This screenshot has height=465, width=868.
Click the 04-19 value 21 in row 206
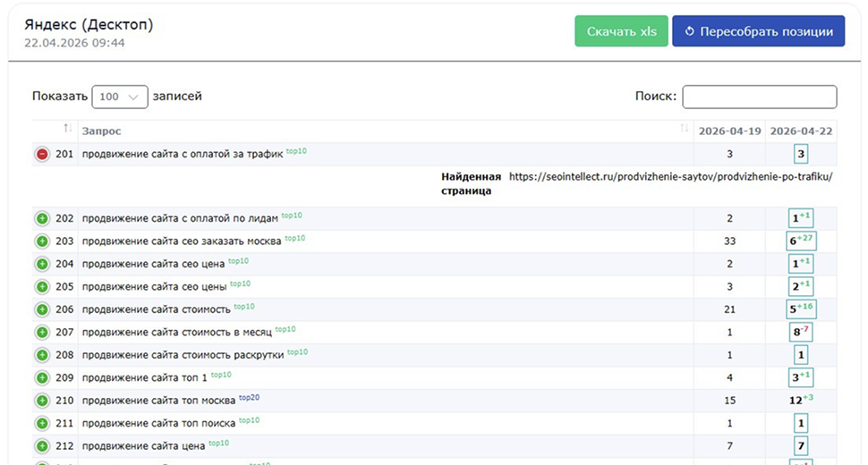(729, 309)
